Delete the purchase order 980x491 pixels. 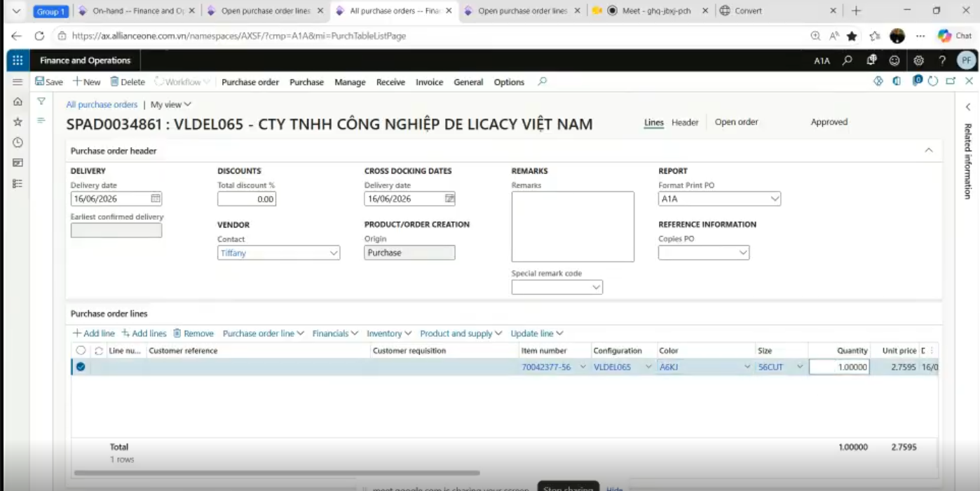128,82
